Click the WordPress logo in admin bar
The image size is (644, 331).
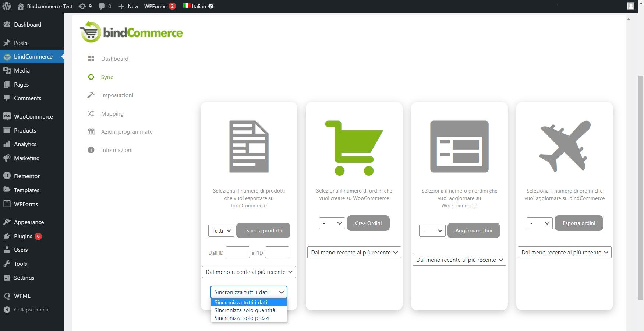pos(7,6)
